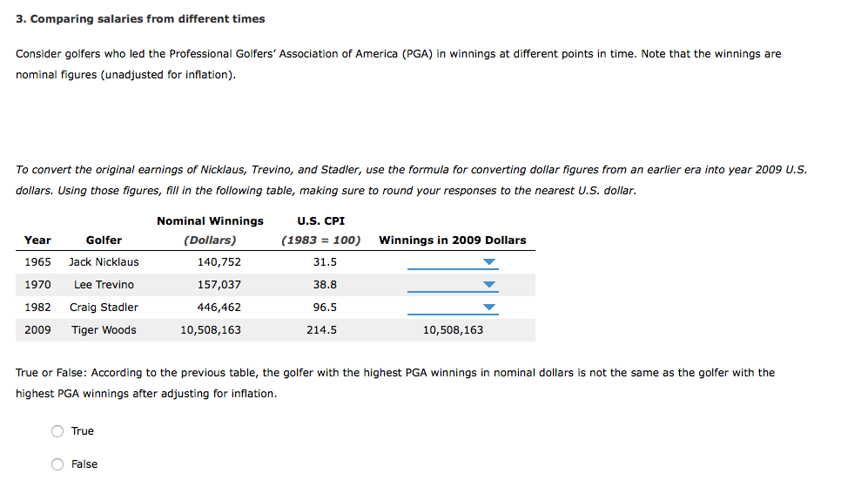The height and width of the screenshot is (494, 868).
Task: Click the 'U.S. CPI' column header
Action: 321,221
